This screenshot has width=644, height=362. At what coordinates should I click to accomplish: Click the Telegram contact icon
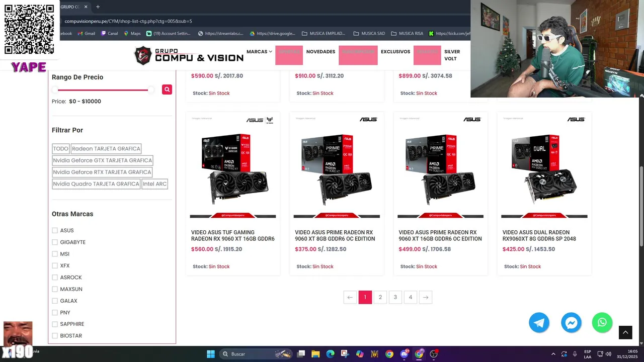pos(539,323)
